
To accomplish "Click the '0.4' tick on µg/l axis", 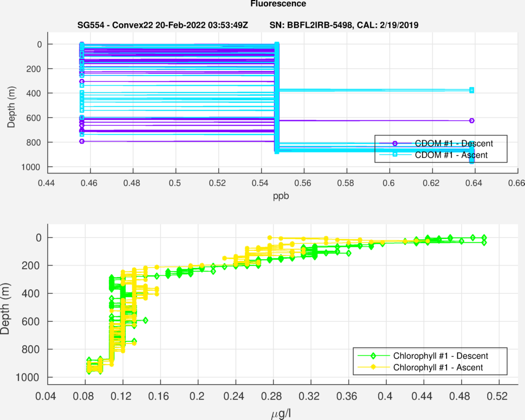I will click(385, 397).
